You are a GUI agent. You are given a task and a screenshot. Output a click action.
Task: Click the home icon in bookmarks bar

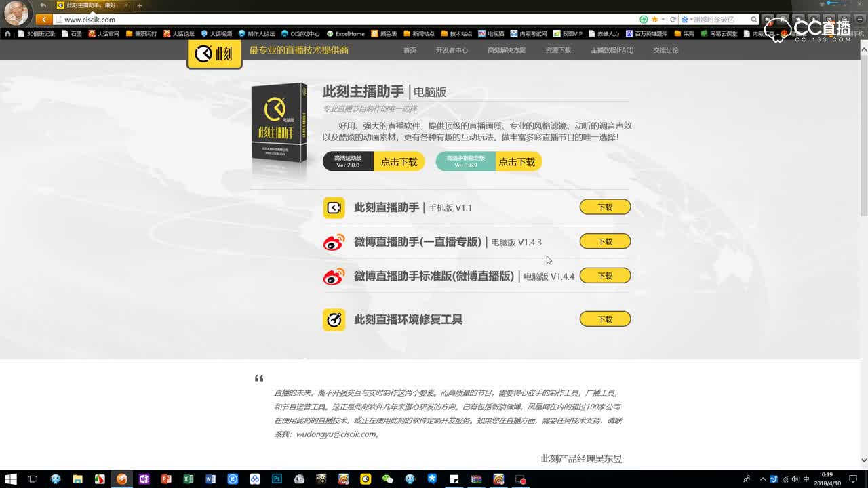[x=7, y=33]
